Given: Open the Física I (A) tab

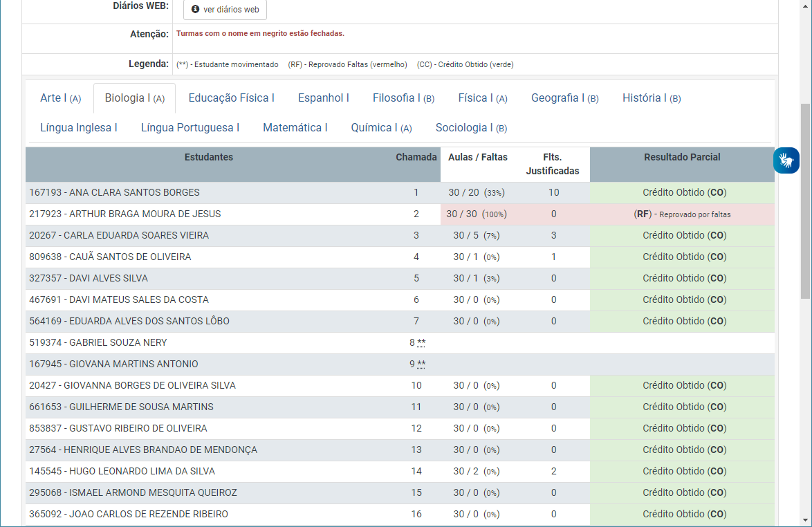Looking at the screenshot, I should pos(483,98).
